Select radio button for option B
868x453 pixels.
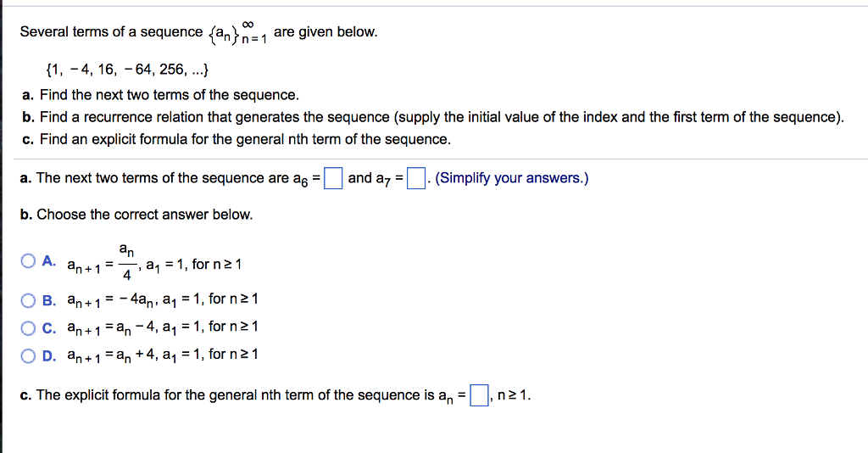click(28, 300)
